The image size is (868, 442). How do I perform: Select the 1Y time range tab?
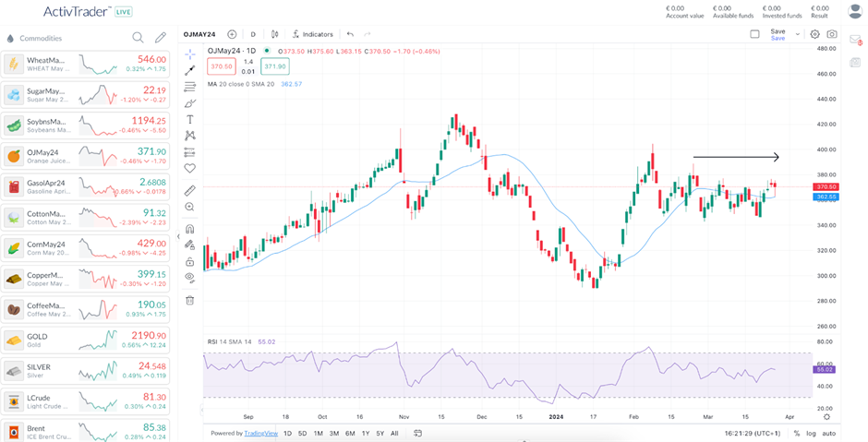365,433
